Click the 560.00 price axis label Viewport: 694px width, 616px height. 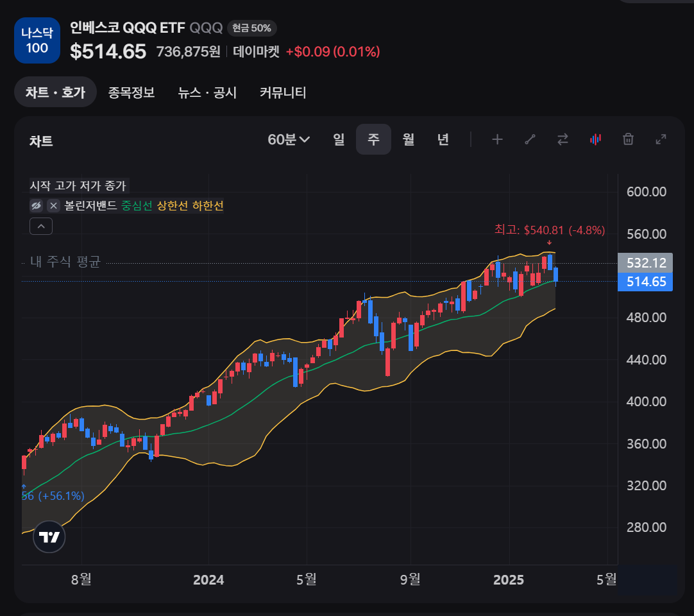pyautogui.click(x=646, y=234)
